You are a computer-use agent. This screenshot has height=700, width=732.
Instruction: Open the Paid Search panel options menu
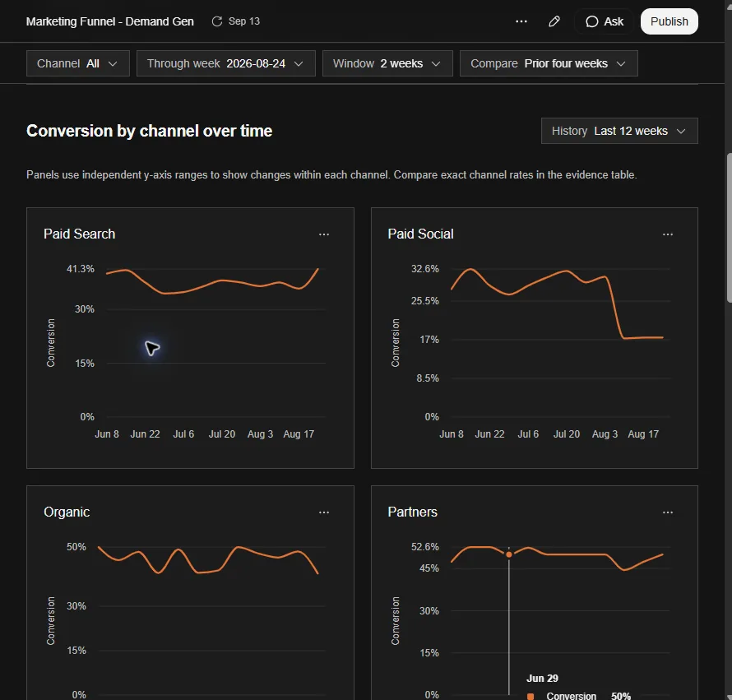click(x=324, y=234)
